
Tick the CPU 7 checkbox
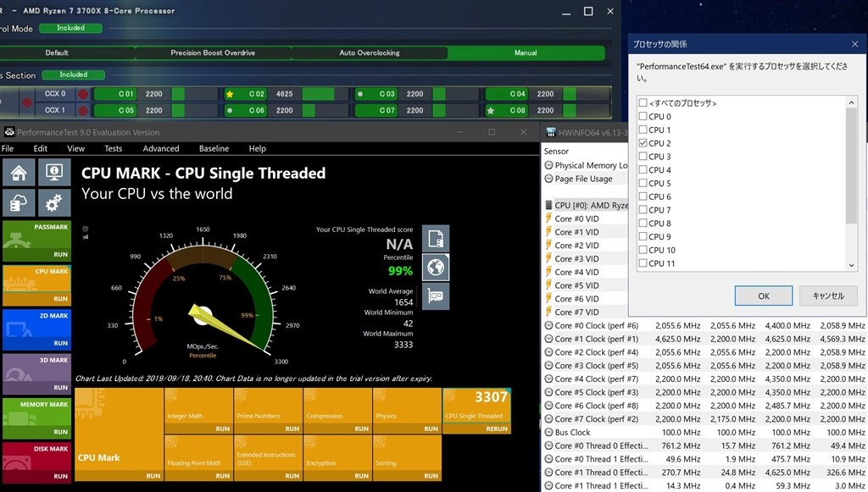643,209
